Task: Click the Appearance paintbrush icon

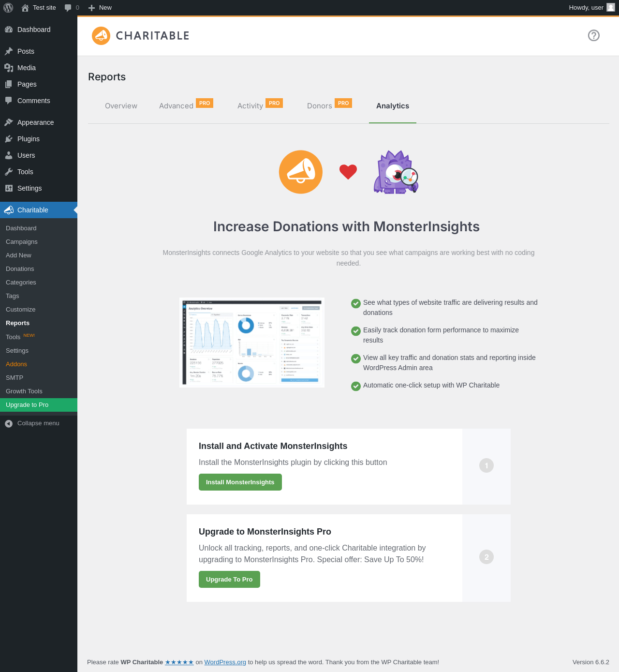Action: pyautogui.click(x=9, y=122)
